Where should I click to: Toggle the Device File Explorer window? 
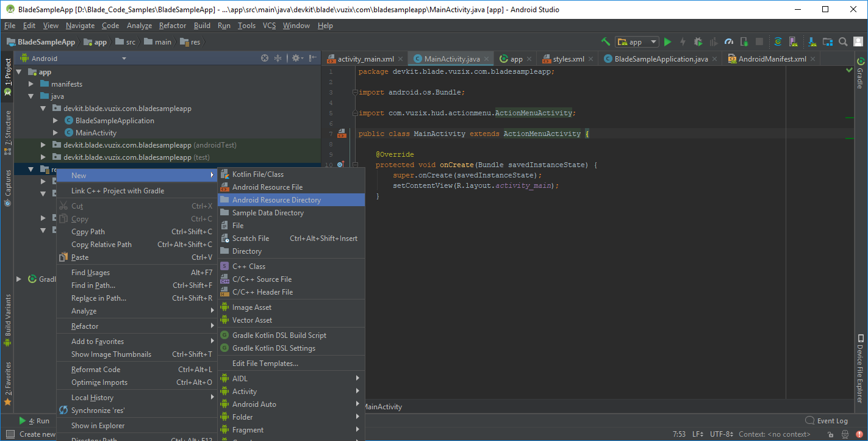861,368
